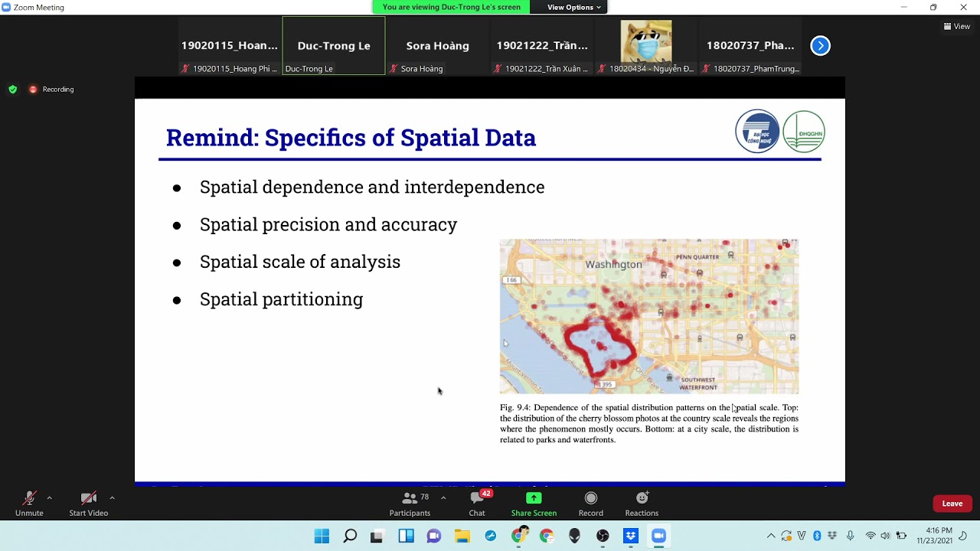Select the masked dog avatar participant tile

[x=646, y=46]
